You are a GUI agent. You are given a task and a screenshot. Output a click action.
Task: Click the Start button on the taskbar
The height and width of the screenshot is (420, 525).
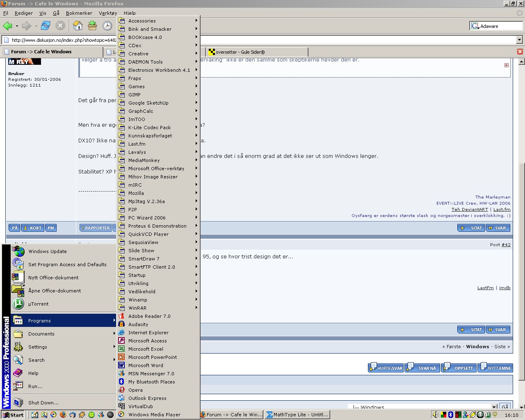14,415
